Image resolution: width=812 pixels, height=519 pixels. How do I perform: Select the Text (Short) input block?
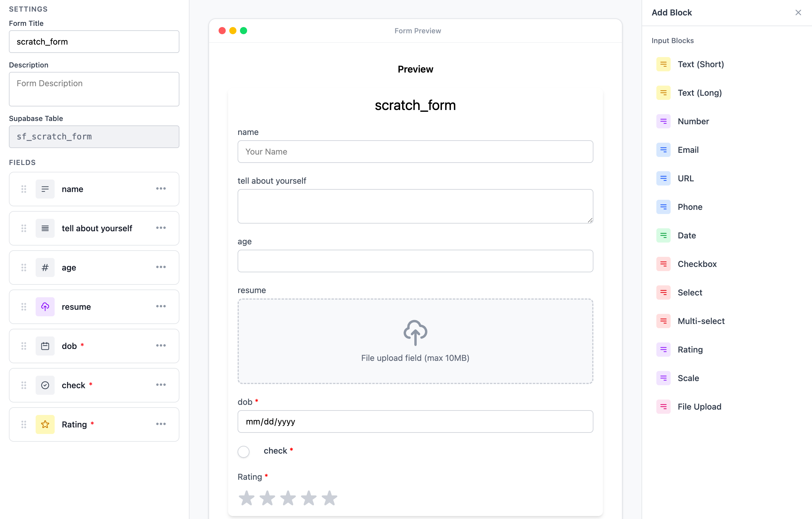tap(701, 64)
